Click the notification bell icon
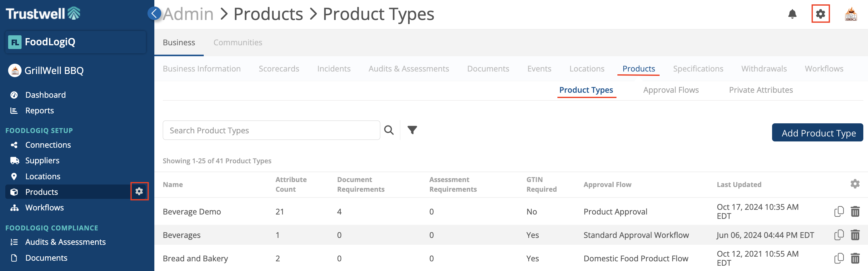The height and width of the screenshot is (271, 868). tap(792, 14)
